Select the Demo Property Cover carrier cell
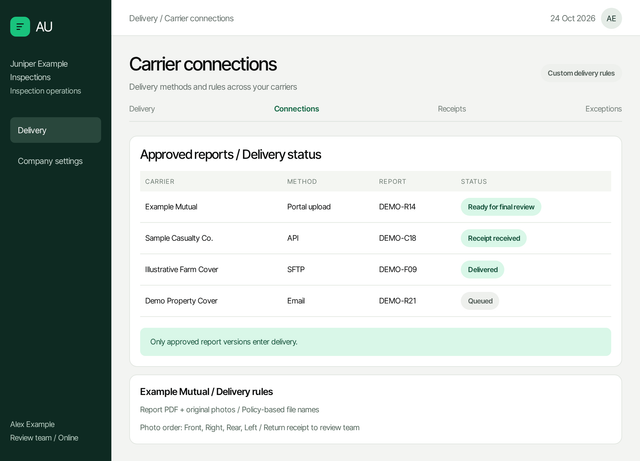The width and height of the screenshot is (640, 461). pyautogui.click(x=181, y=301)
